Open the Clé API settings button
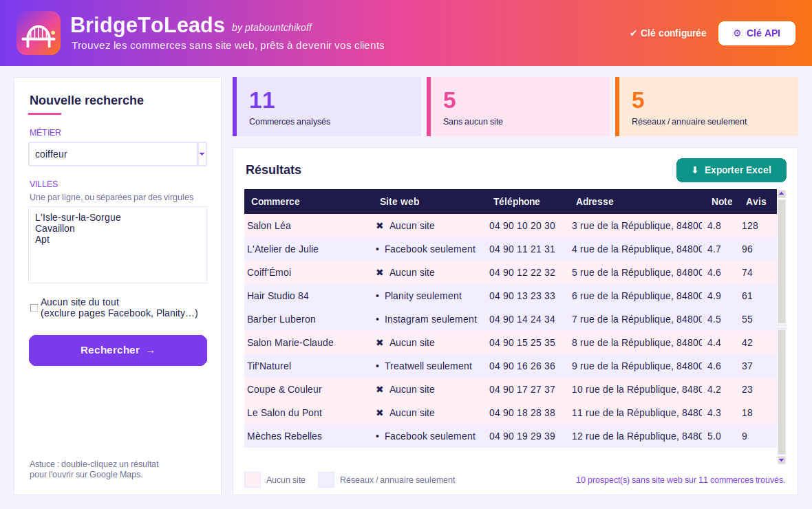This screenshot has height=509, width=812. (x=756, y=33)
